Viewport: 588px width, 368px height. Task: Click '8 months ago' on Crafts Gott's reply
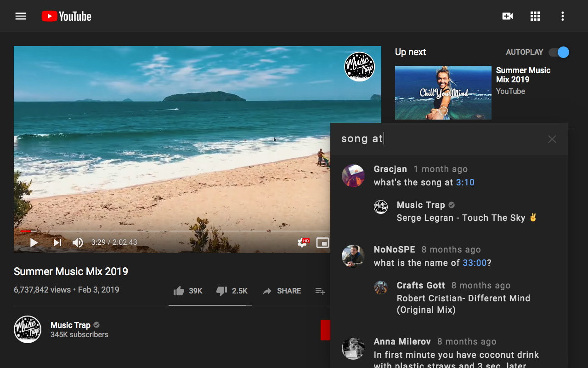481,285
